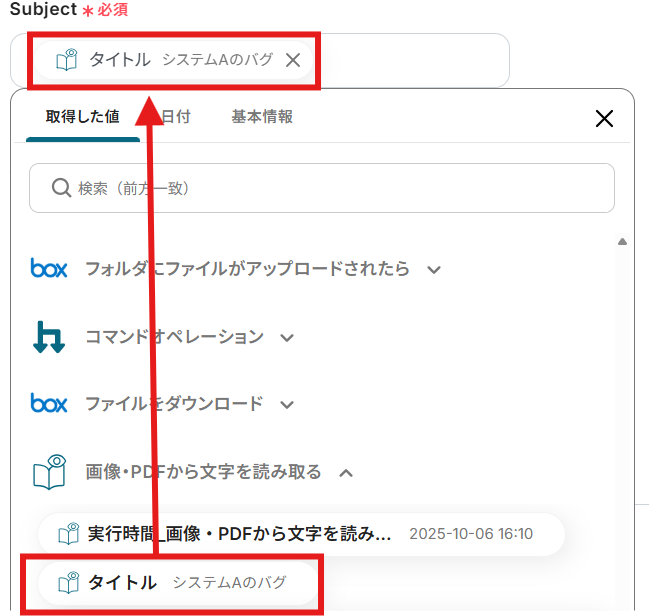Click book icon in 実行時間 item
Viewport: 649px width, 616px height.
click(x=68, y=534)
